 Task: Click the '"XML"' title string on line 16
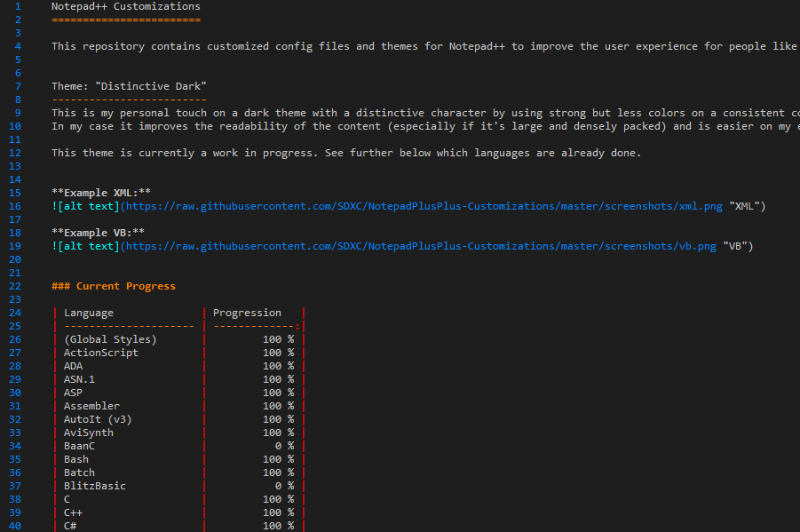pos(744,206)
